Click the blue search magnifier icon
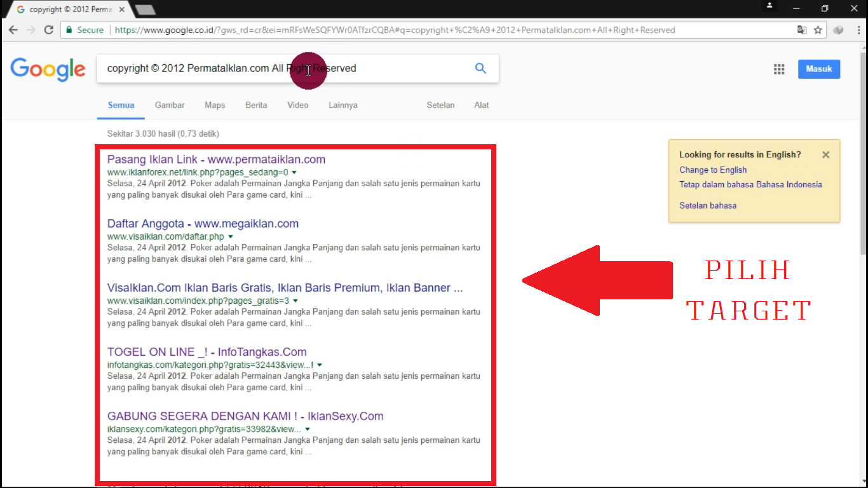The height and width of the screenshot is (488, 868). pyautogui.click(x=480, y=68)
